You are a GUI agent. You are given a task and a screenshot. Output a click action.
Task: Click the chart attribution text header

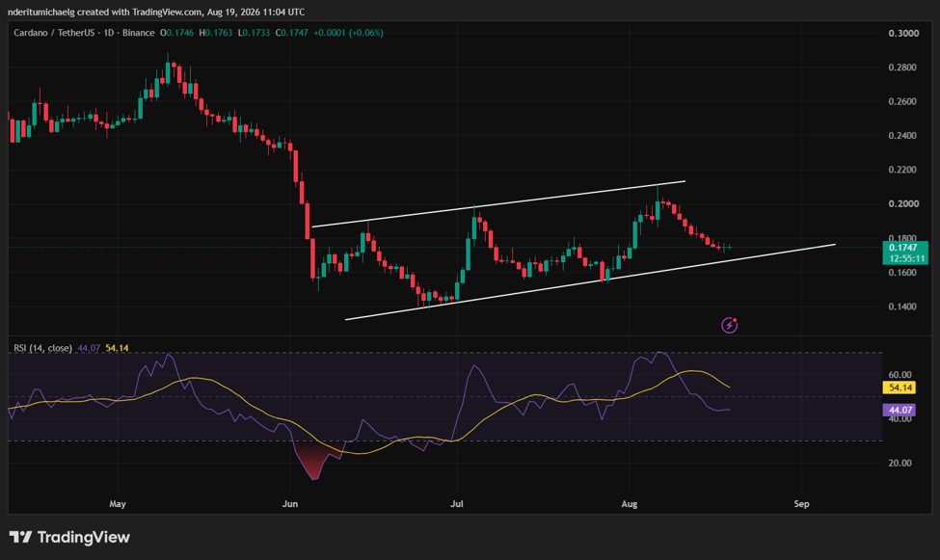tap(156, 12)
